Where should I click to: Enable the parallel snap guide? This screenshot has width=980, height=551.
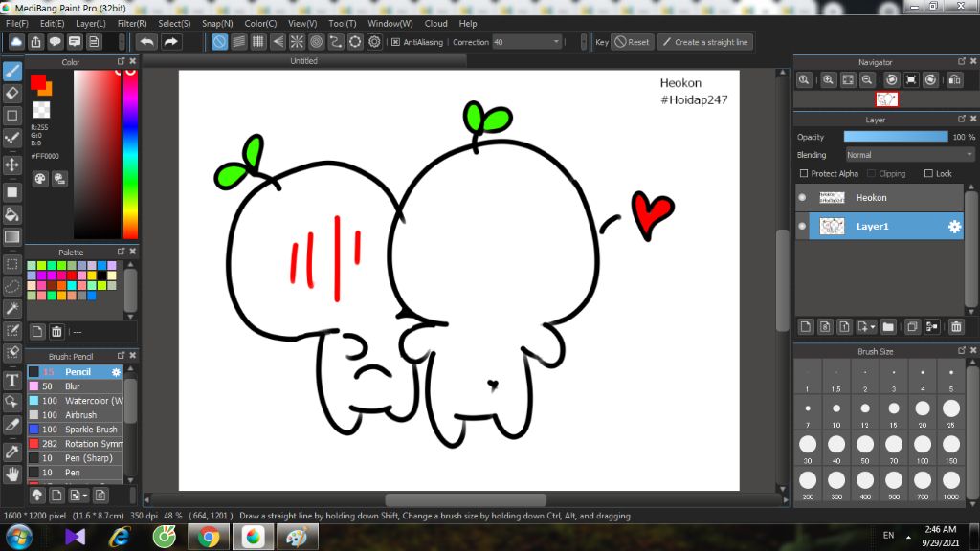238,42
